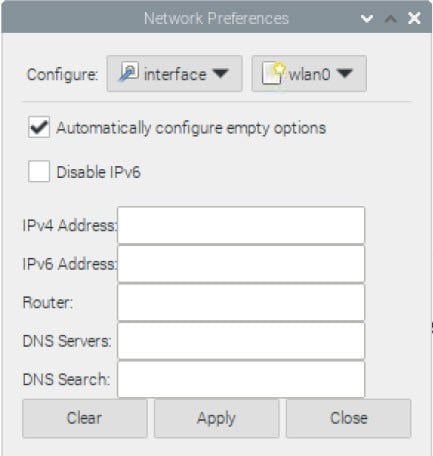Viewport: 433px width, 456px height.
Task: Open the wlan0 dropdown arrow
Action: point(345,73)
